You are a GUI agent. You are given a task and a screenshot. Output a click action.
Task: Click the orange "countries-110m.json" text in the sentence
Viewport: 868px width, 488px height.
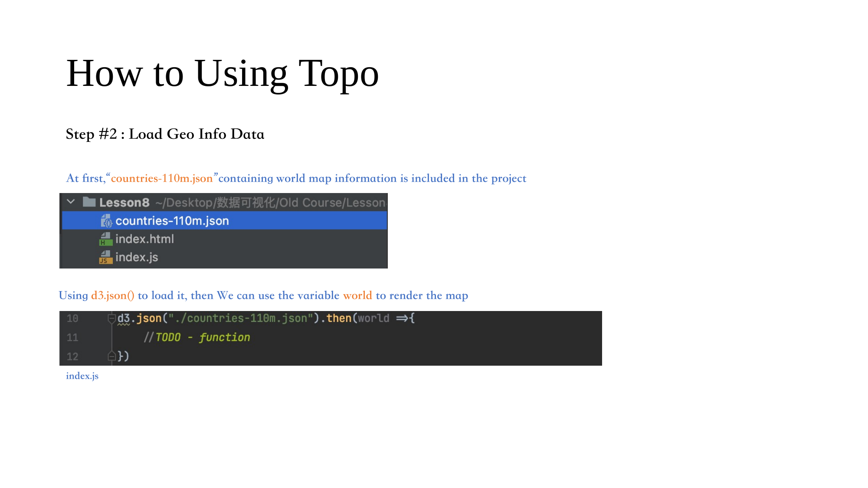[x=162, y=178]
